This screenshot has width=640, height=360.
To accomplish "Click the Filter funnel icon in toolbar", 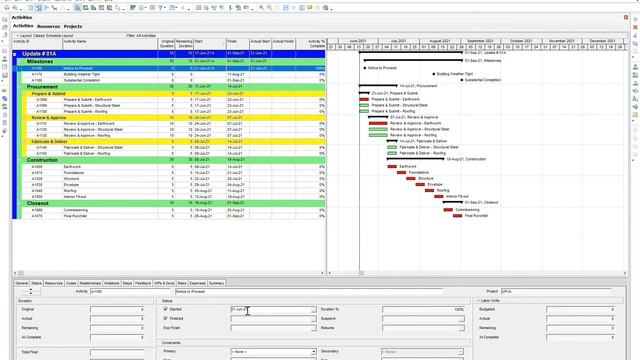I will click(160, 8).
